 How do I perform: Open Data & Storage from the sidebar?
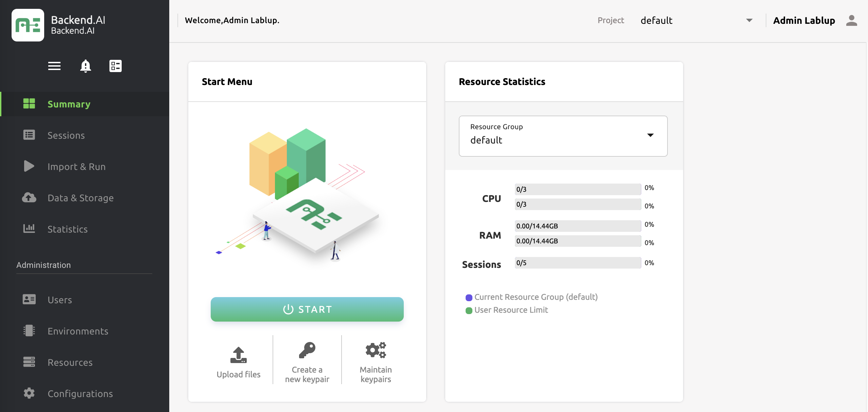[x=81, y=198]
